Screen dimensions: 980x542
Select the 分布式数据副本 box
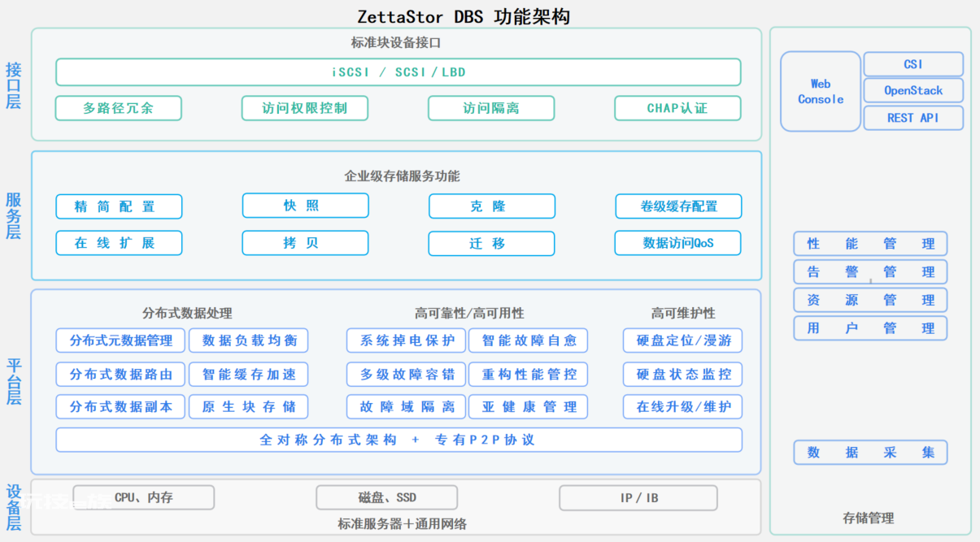pos(120,407)
